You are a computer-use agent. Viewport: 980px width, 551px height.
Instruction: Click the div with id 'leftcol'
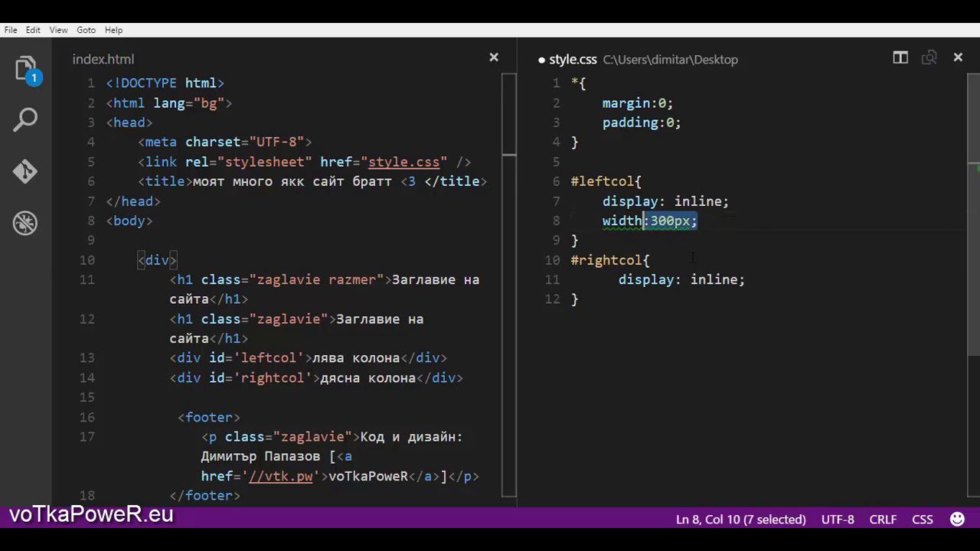click(309, 358)
